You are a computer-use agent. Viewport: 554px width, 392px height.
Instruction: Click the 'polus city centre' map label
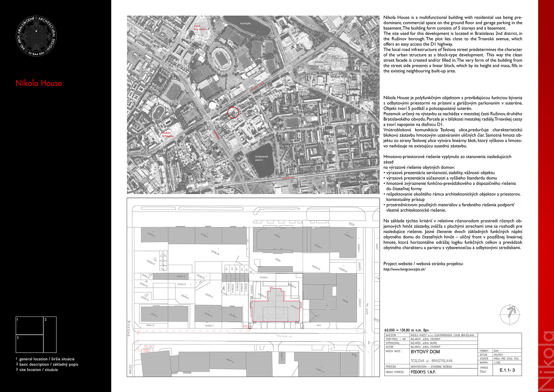click(200, 27)
